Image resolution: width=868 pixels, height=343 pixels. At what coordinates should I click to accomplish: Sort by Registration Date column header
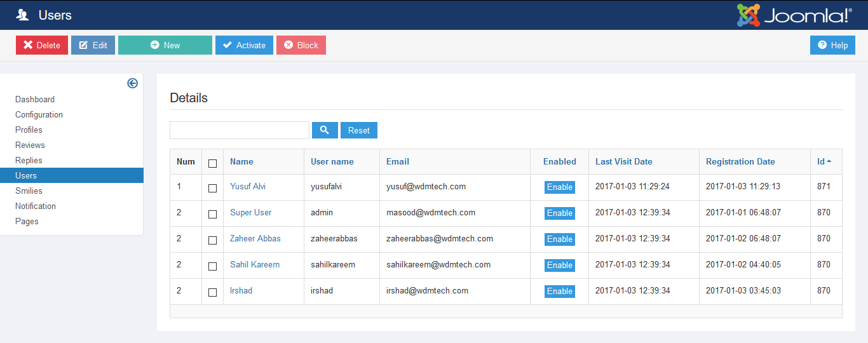(x=740, y=162)
